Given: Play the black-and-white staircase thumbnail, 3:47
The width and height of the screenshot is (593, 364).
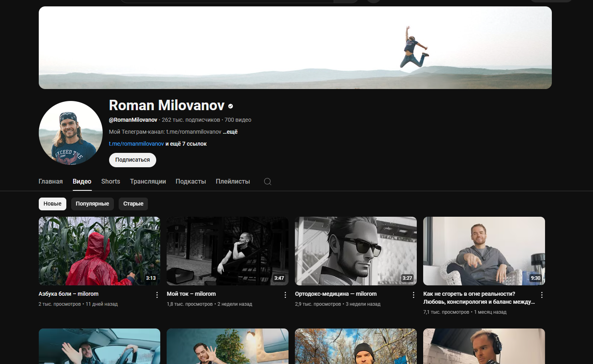Looking at the screenshot, I should point(227,251).
